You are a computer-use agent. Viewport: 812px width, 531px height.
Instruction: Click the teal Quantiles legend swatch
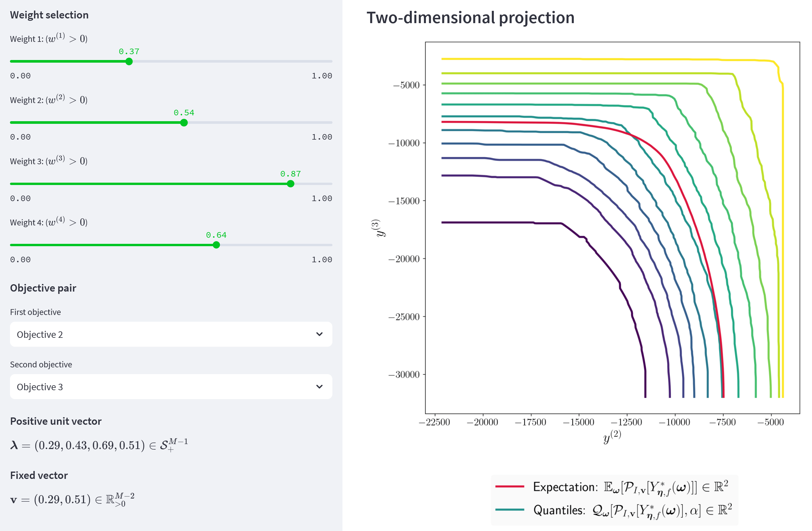tap(509, 510)
